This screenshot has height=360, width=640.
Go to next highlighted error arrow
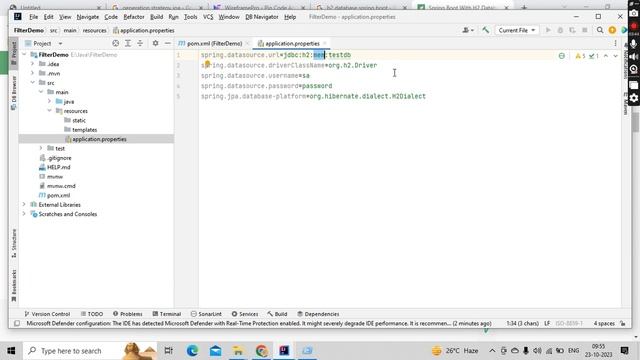(x=616, y=56)
